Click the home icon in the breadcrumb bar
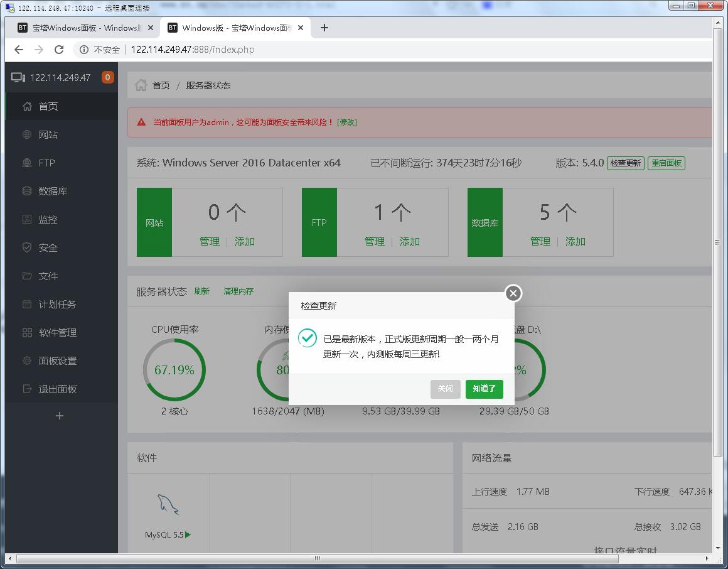Viewport: 728px width, 569px height. tap(141, 85)
